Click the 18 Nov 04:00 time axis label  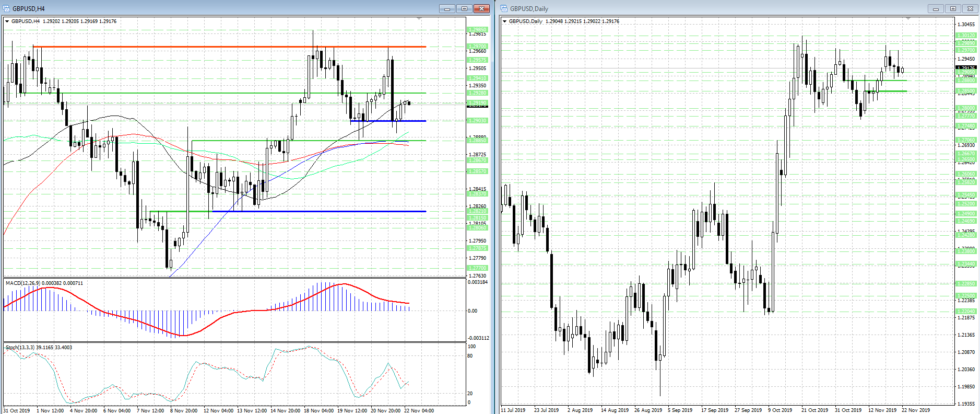click(318, 410)
